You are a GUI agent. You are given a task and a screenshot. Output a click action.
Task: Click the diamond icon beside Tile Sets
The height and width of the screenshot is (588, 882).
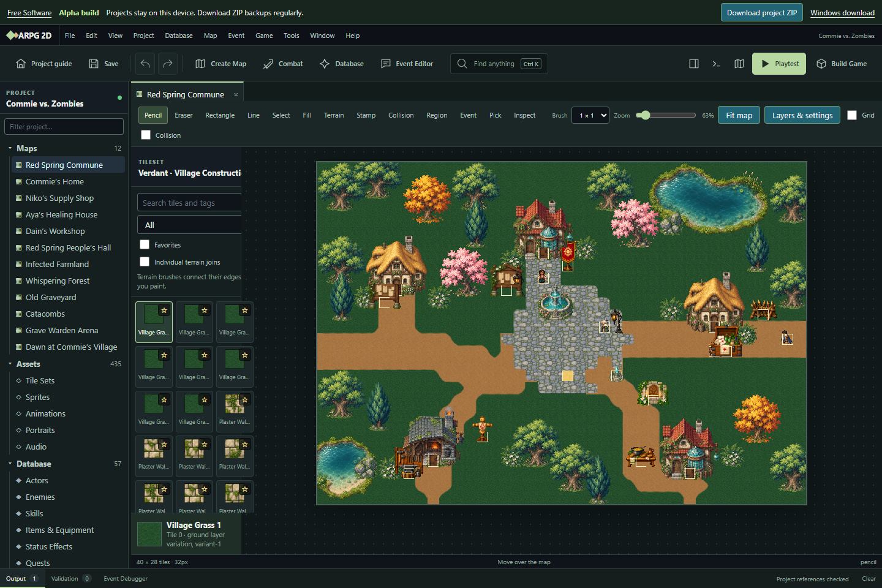coord(19,381)
